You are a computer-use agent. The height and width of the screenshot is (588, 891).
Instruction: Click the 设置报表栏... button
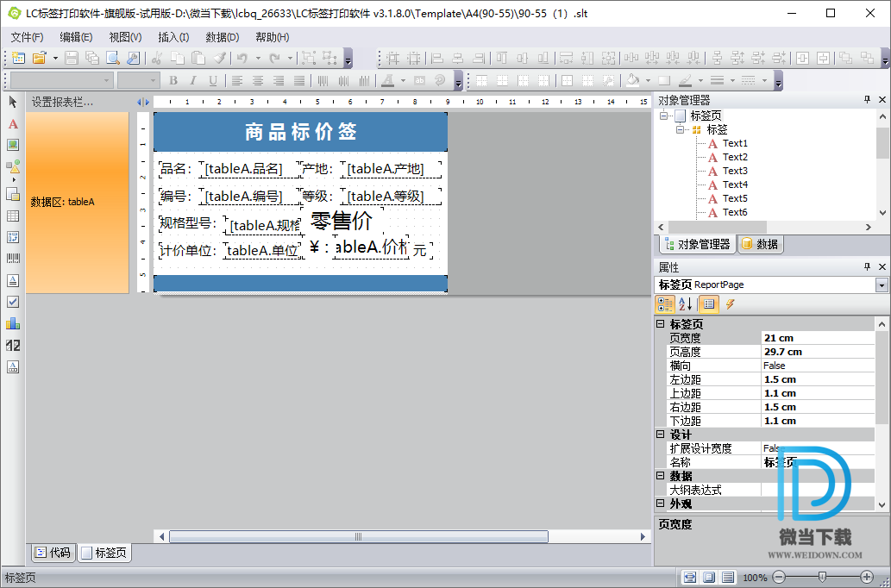[x=62, y=103]
